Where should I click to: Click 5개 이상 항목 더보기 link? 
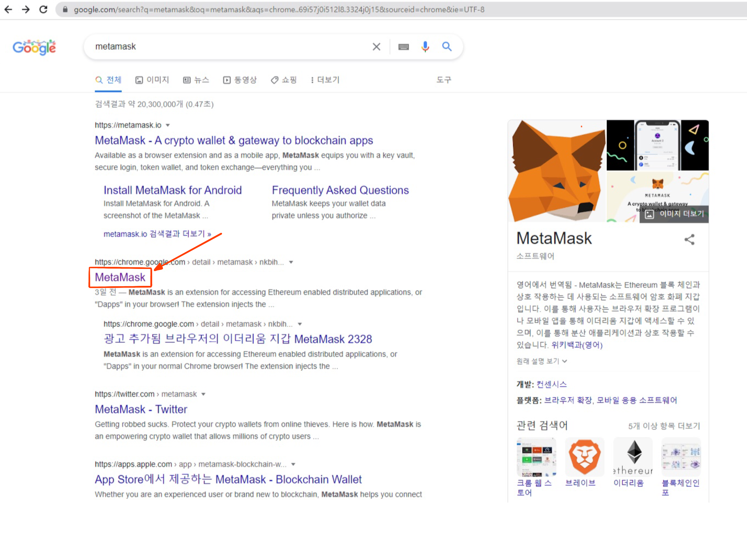tap(664, 426)
